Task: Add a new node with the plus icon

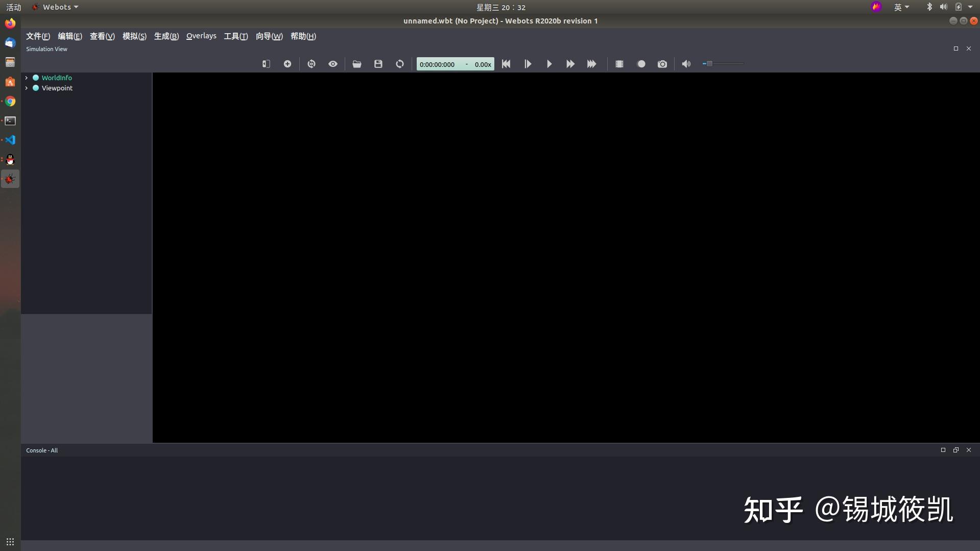Action: [x=287, y=64]
